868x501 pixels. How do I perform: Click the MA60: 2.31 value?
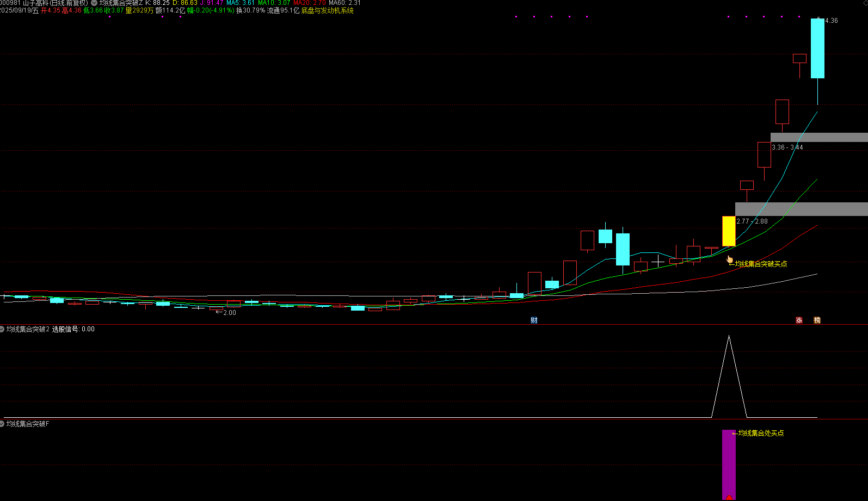[345, 3]
